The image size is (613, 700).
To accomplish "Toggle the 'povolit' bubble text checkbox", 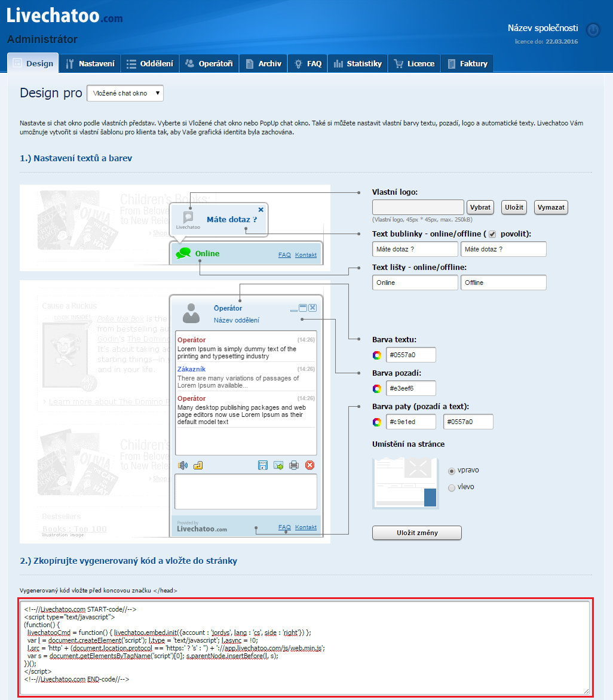I will click(492, 234).
